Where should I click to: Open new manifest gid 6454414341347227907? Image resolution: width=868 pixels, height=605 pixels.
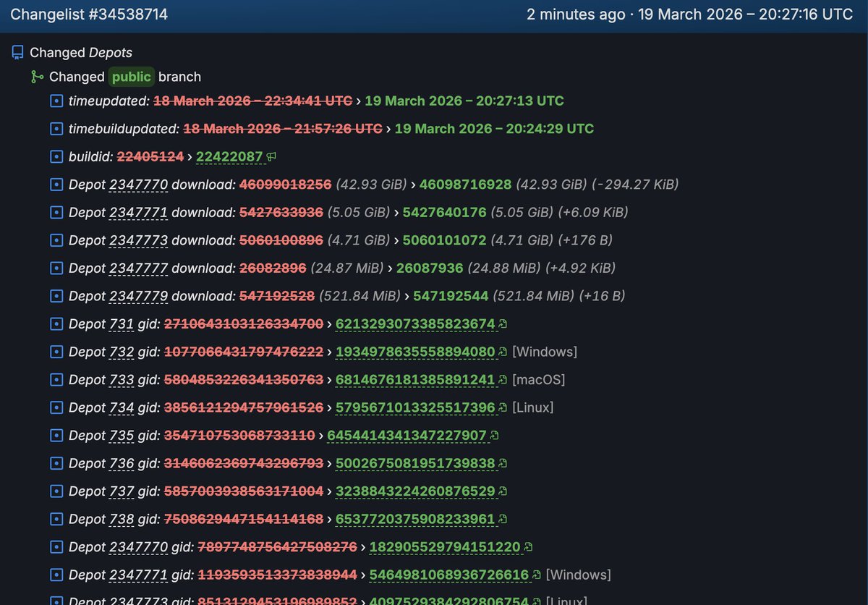click(407, 435)
